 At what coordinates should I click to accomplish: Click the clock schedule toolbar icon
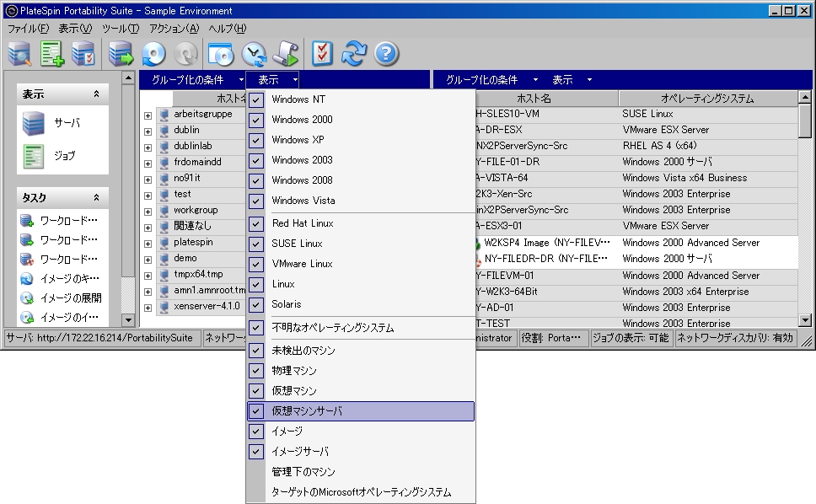click(254, 54)
